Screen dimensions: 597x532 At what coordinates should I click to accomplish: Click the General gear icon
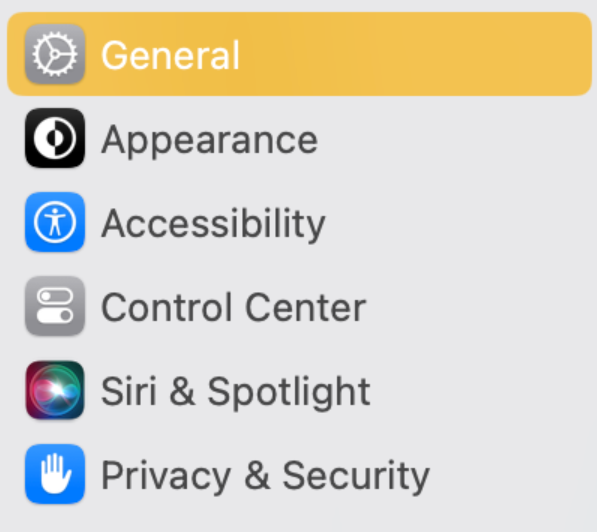(x=55, y=54)
